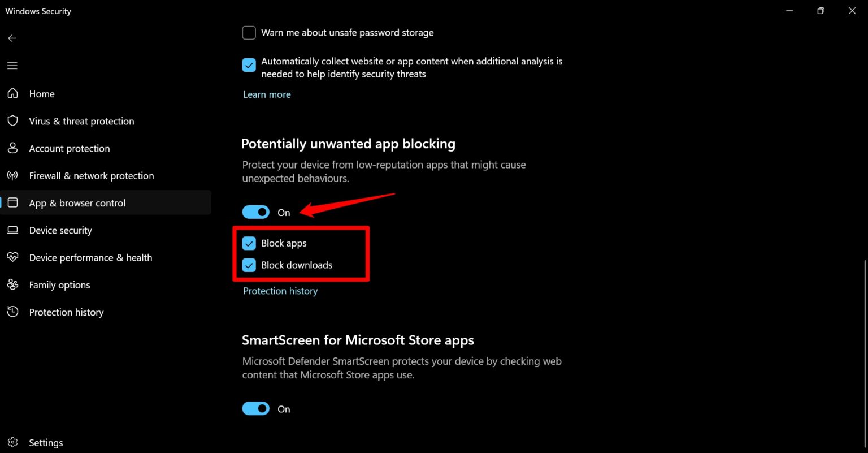
Task: View Protection history via the blue link
Action: (280, 291)
